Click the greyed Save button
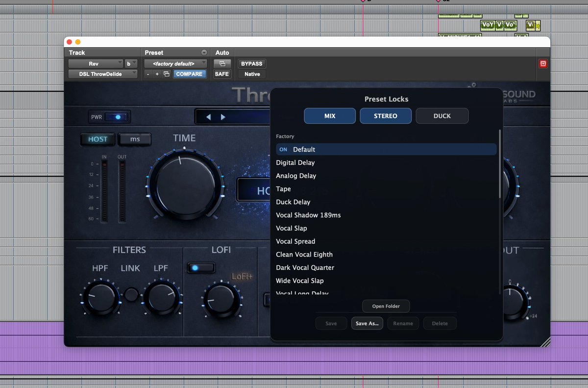Viewport: 588px width, 388px height. [331, 324]
